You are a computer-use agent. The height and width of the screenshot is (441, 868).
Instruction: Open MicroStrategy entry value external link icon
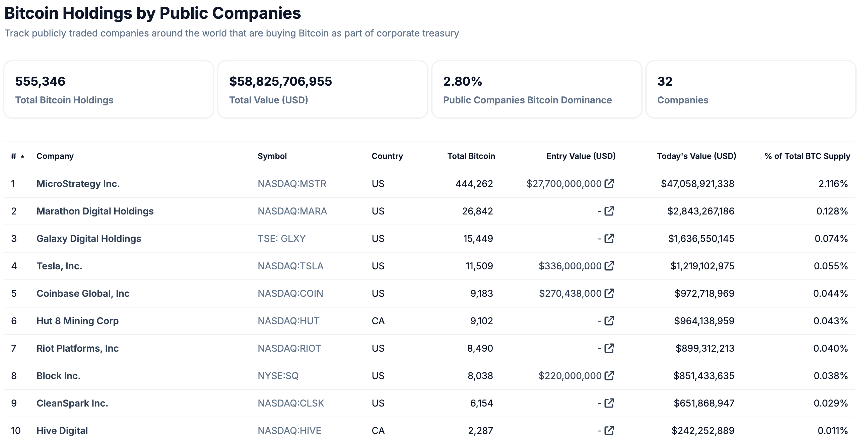coord(609,183)
